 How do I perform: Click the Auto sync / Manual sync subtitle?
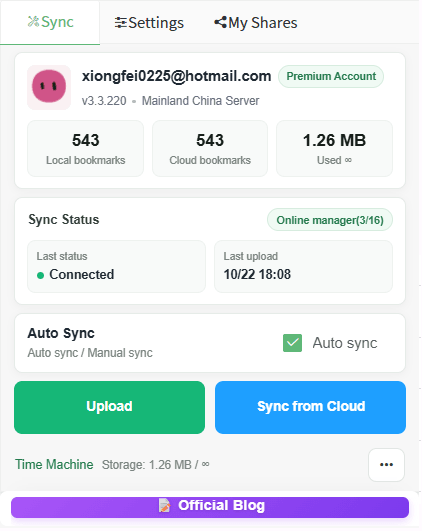click(90, 353)
